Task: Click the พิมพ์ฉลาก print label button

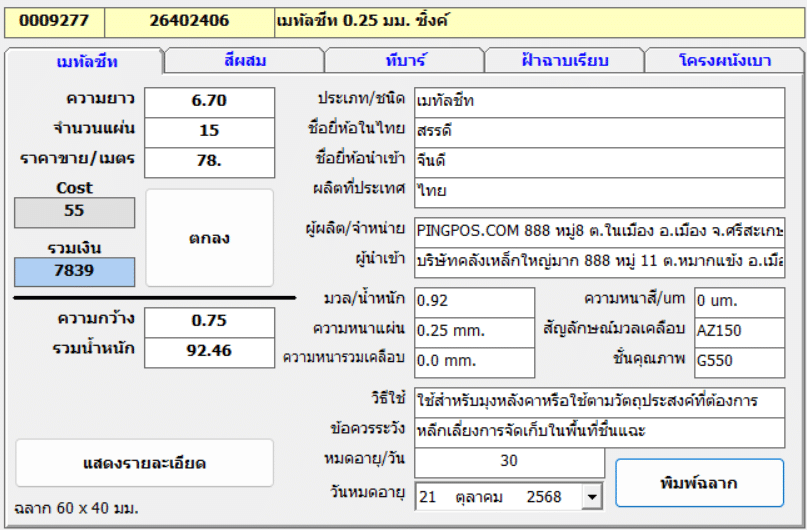Action: [699, 483]
